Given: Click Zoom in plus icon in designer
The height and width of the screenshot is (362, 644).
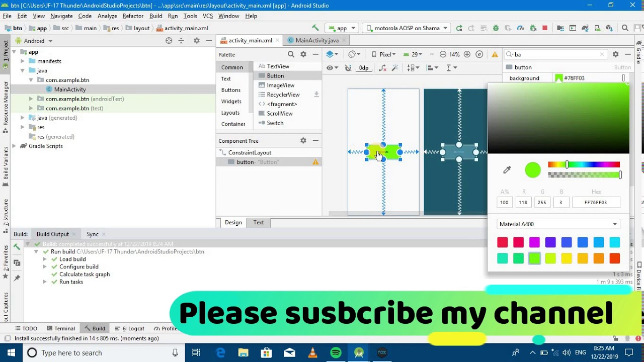Looking at the screenshot, I should tap(467, 54).
